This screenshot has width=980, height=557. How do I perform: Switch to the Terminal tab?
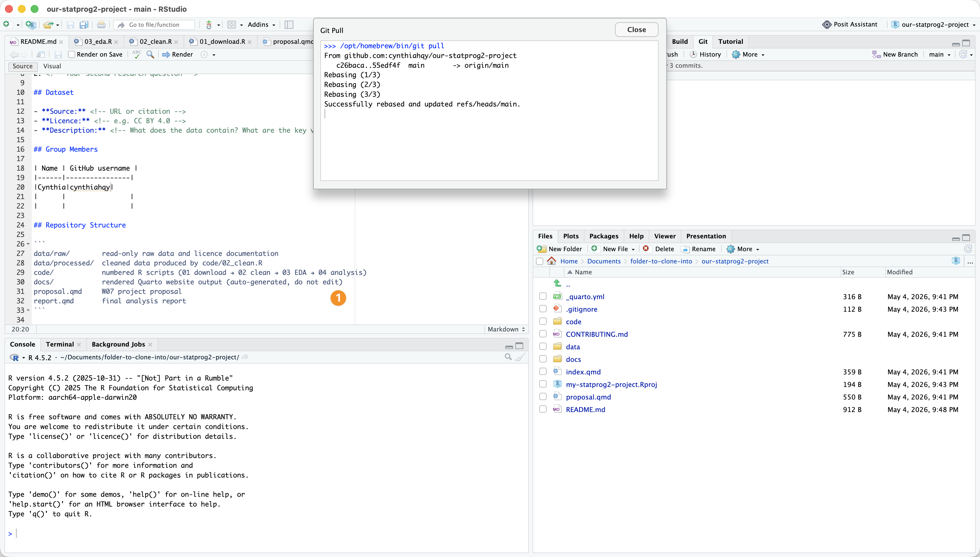pos(60,344)
